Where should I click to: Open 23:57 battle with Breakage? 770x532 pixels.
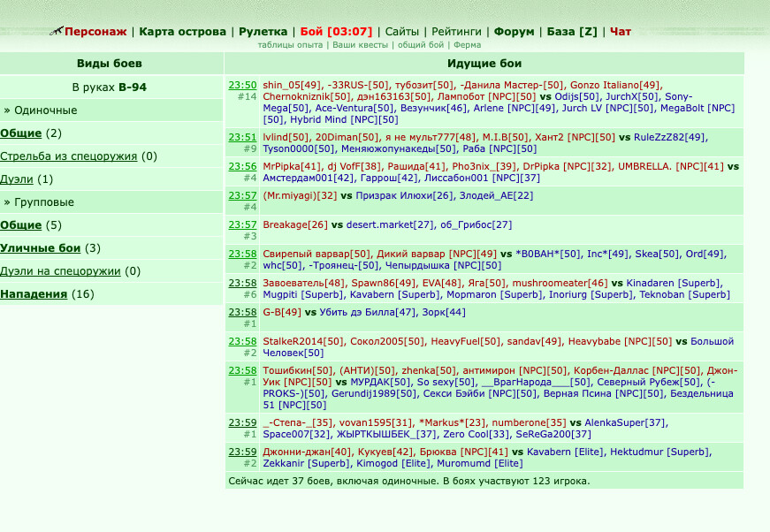coord(242,224)
